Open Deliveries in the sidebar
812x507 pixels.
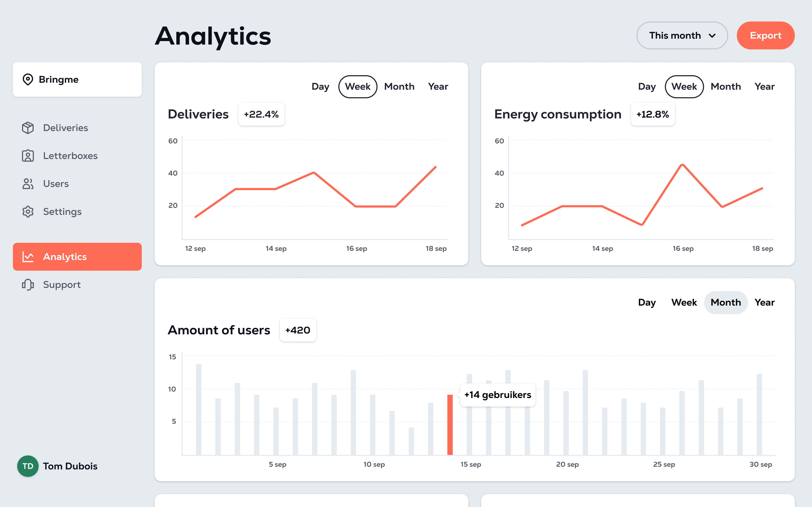77,128
